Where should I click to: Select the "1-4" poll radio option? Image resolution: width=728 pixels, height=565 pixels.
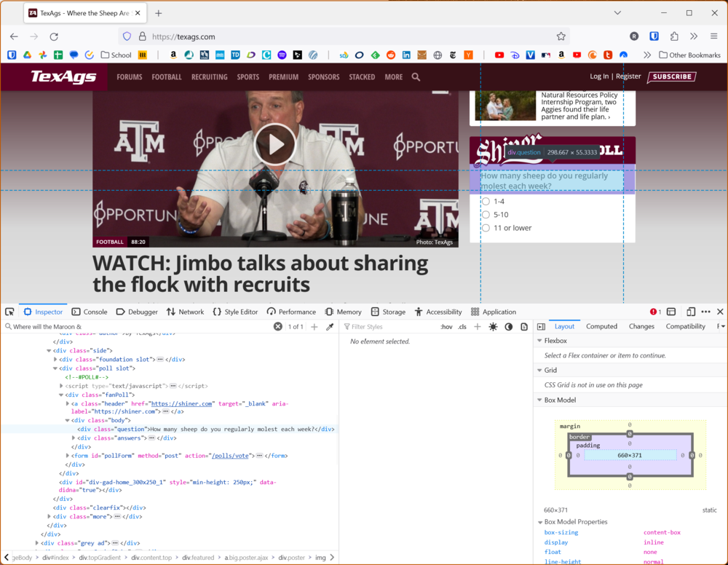[486, 202]
